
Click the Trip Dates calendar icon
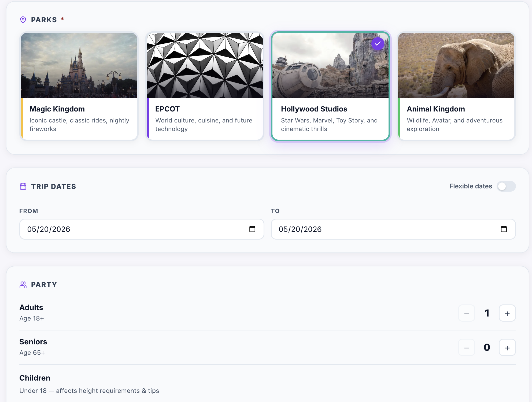click(23, 186)
